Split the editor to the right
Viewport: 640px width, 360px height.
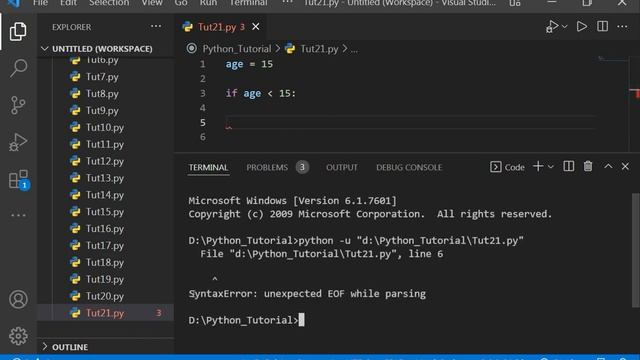click(602, 27)
